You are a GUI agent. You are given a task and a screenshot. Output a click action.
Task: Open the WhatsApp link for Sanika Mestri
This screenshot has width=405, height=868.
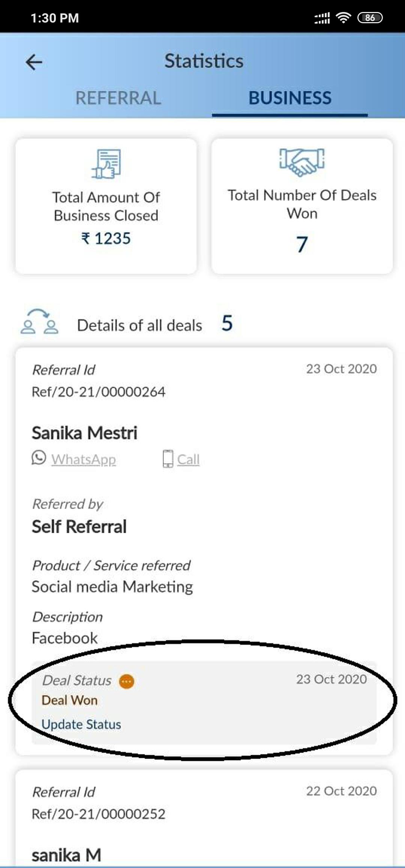pyautogui.click(x=84, y=459)
